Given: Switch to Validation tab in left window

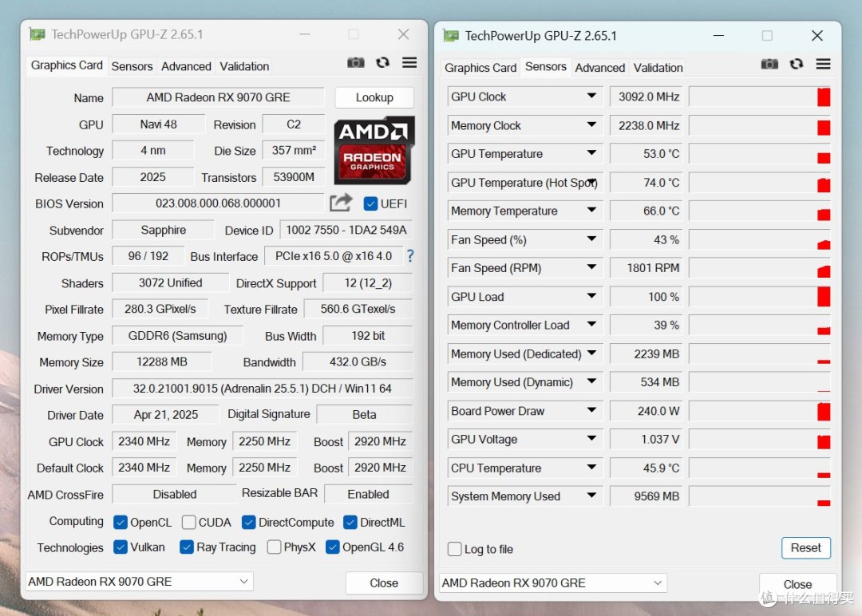Looking at the screenshot, I should (x=244, y=66).
